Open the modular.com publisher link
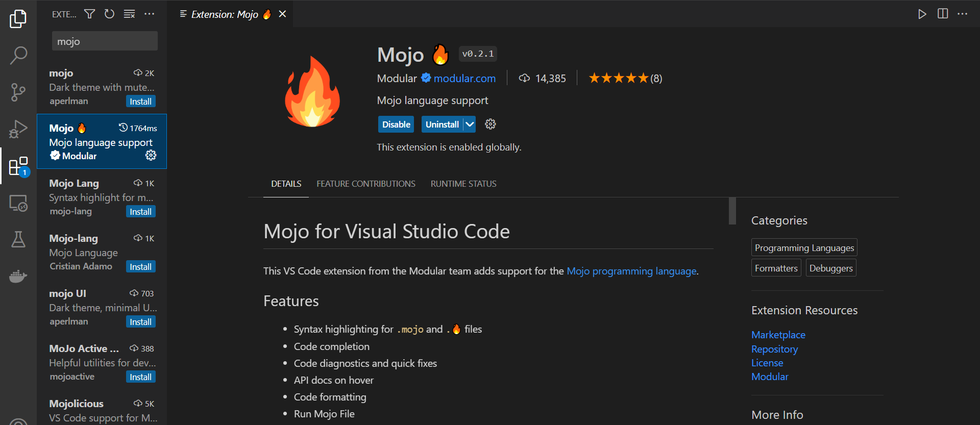This screenshot has width=980, height=425. pyautogui.click(x=464, y=78)
